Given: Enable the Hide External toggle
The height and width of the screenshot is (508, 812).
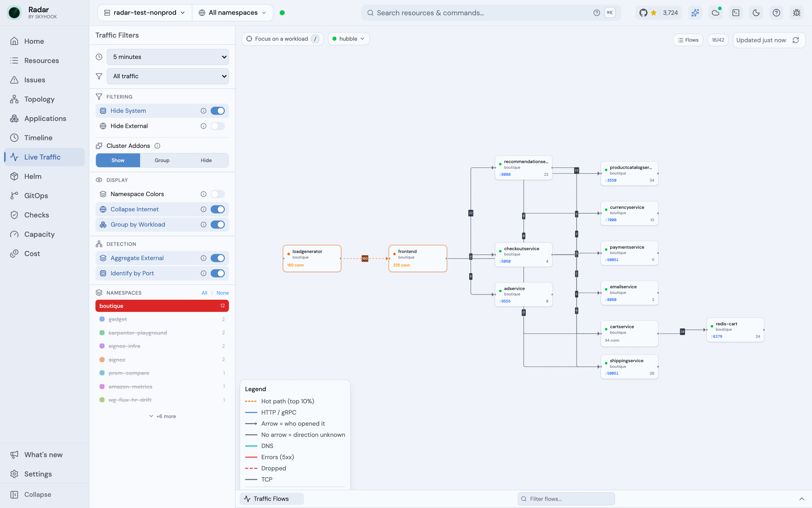Looking at the screenshot, I should (x=218, y=126).
